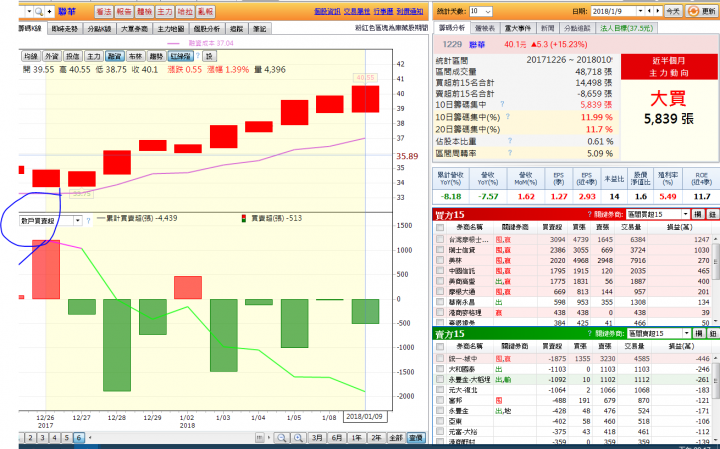The height and width of the screenshot is (449, 720).
Task: Toggle the 趨勢 chart overlay
Action: click(157, 56)
